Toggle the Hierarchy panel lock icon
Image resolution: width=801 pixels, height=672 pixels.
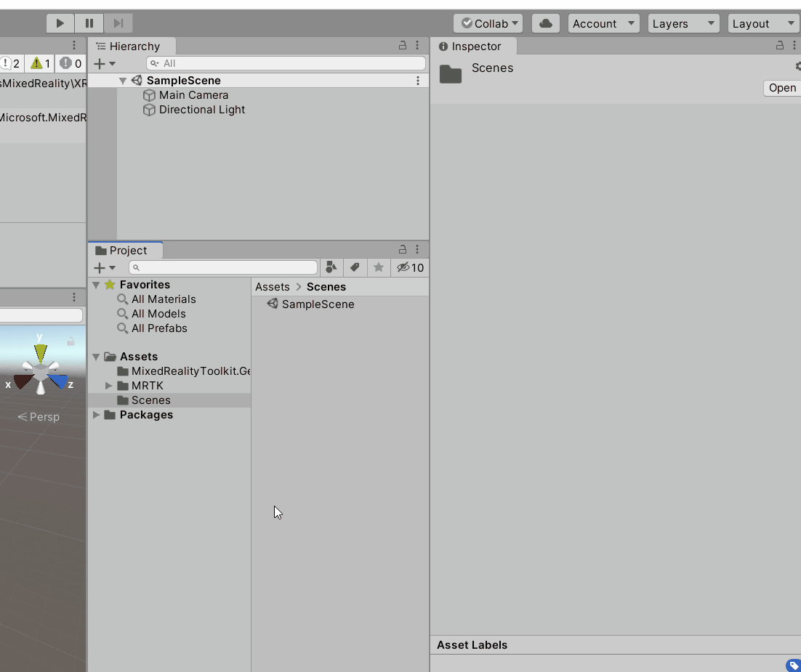[x=403, y=46]
